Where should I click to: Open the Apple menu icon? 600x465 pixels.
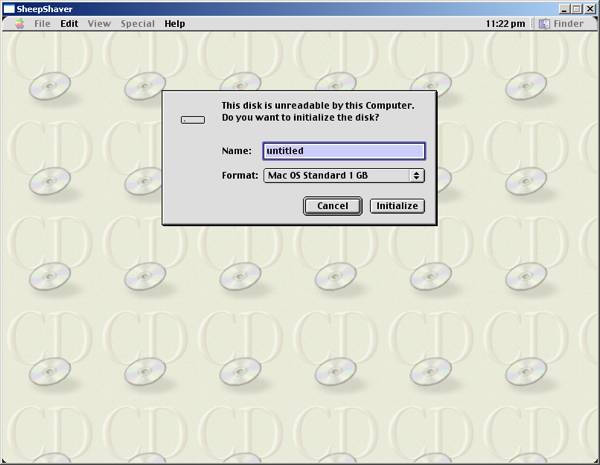pyautogui.click(x=19, y=23)
